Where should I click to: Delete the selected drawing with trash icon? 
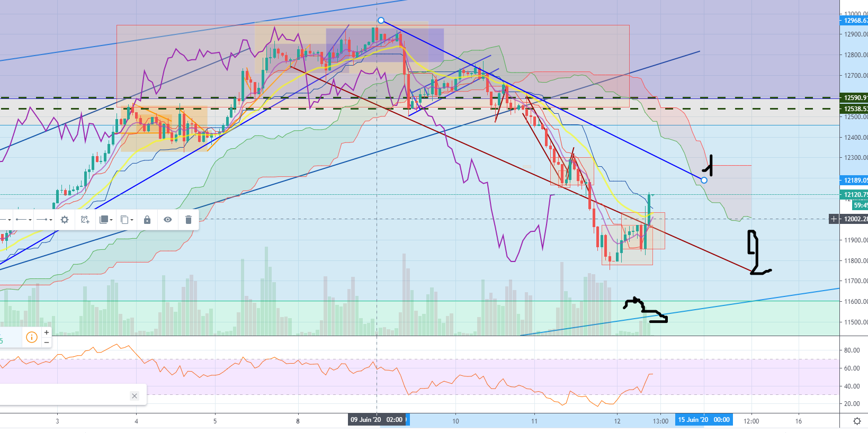[x=189, y=220]
